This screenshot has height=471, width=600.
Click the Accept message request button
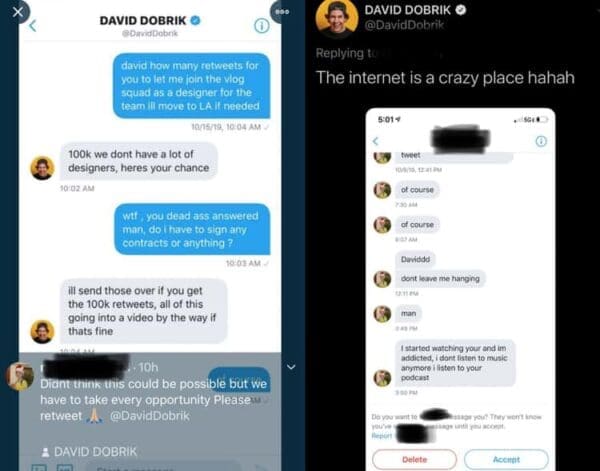click(506, 459)
